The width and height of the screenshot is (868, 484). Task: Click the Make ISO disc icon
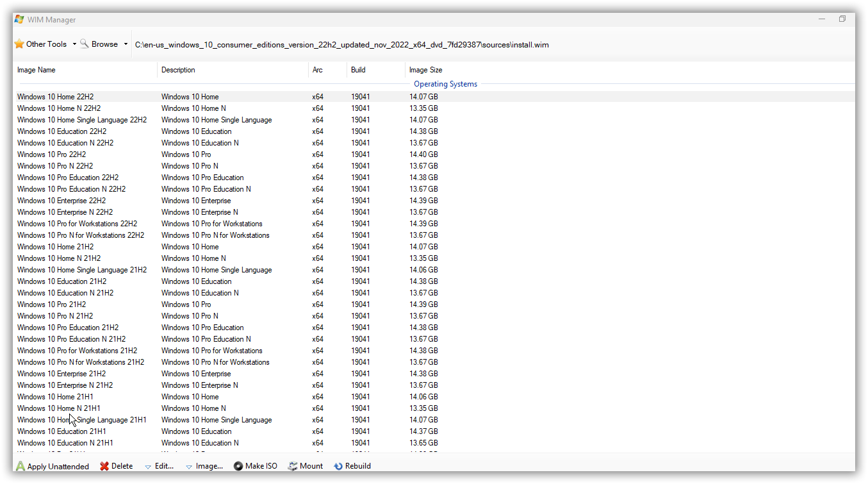click(238, 466)
